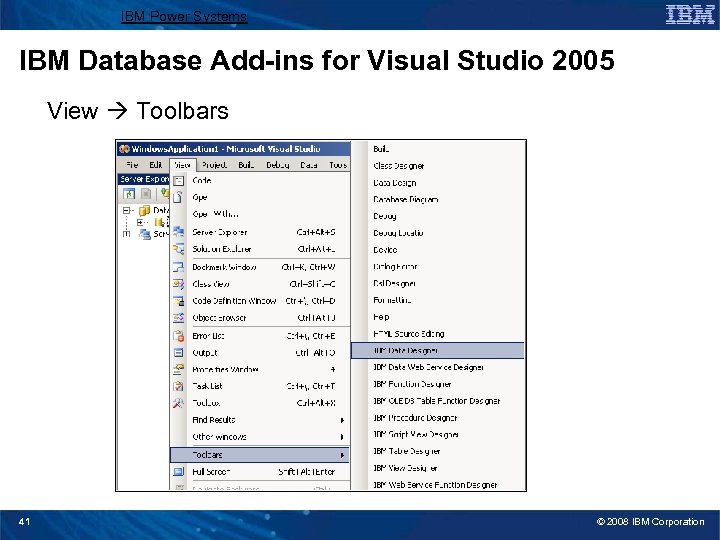Expand the Toolbars submenu arrow
This screenshot has width=720, height=540.
342,455
